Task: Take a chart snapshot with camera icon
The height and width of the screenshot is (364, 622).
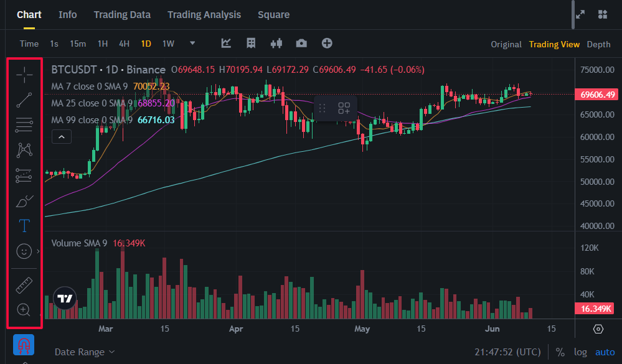Action: 301,43
